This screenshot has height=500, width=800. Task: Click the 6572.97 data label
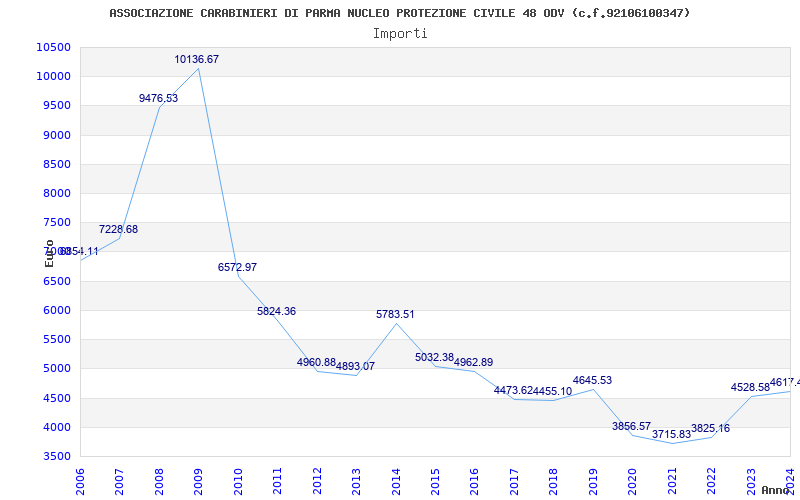237,267
